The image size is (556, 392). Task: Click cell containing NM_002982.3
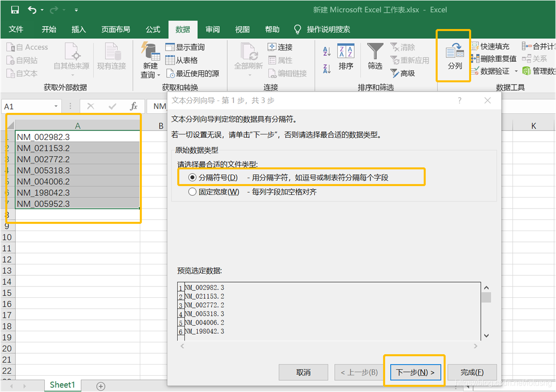coord(78,137)
